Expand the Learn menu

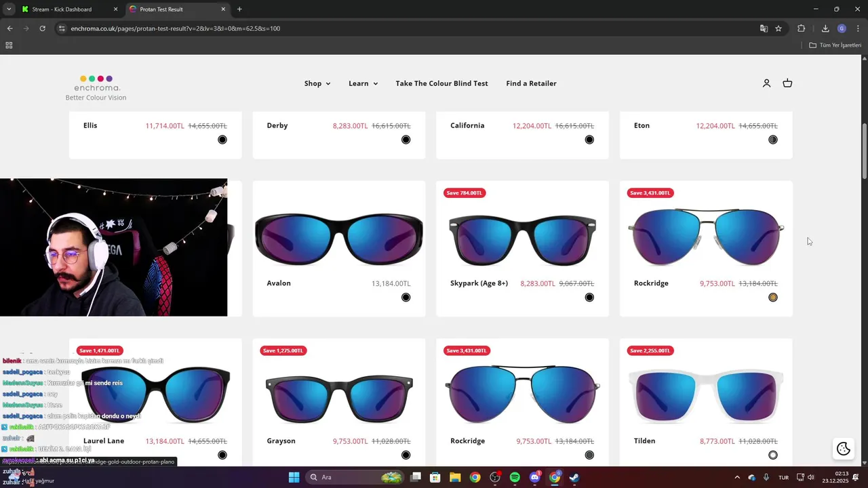click(x=363, y=83)
